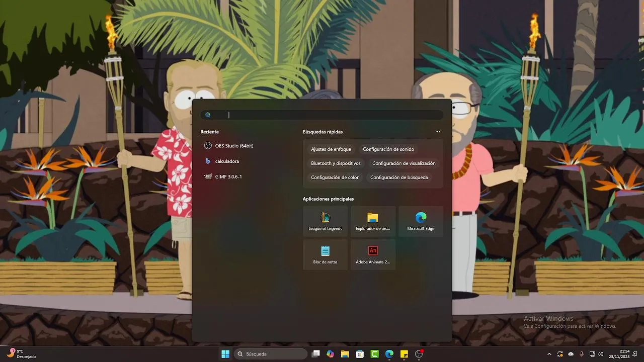644x362 pixels.
Task: Open Microsoft Edge app tile
Action: [421, 221]
